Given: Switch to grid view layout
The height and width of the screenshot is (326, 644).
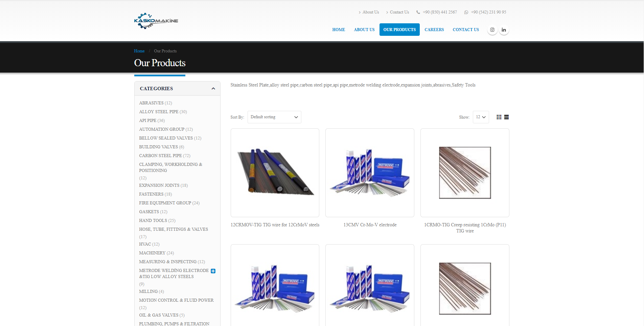Looking at the screenshot, I should pyautogui.click(x=499, y=117).
